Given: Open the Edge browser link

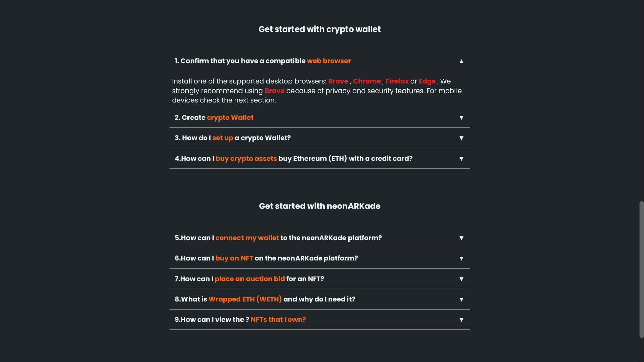Looking at the screenshot, I should tap(427, 81).
